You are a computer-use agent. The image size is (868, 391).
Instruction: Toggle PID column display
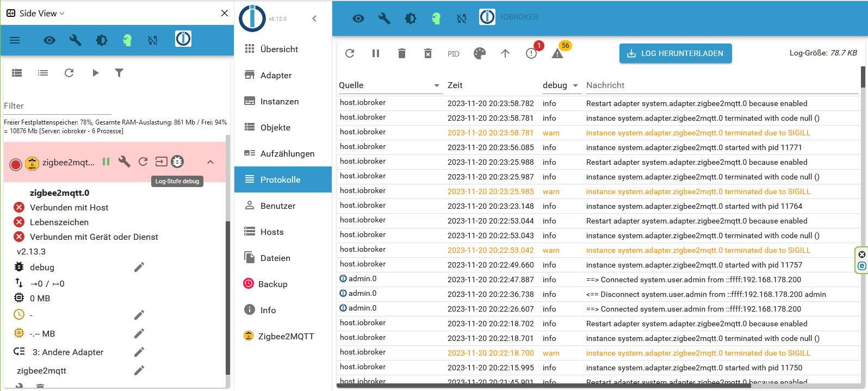454,54
